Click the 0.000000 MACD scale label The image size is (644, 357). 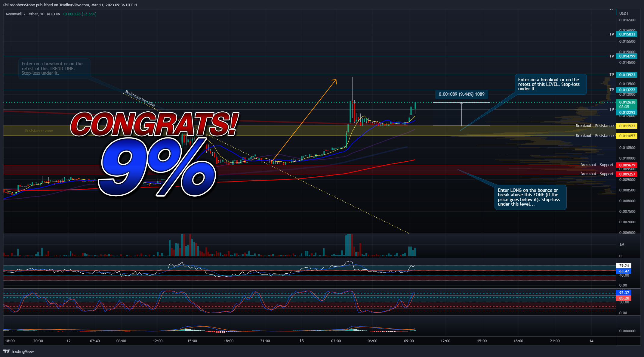click(x=627, y=331)
